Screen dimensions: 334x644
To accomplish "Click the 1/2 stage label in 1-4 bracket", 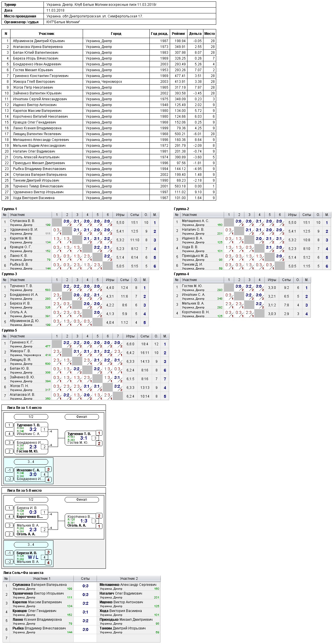I will (x=31, y=417).
